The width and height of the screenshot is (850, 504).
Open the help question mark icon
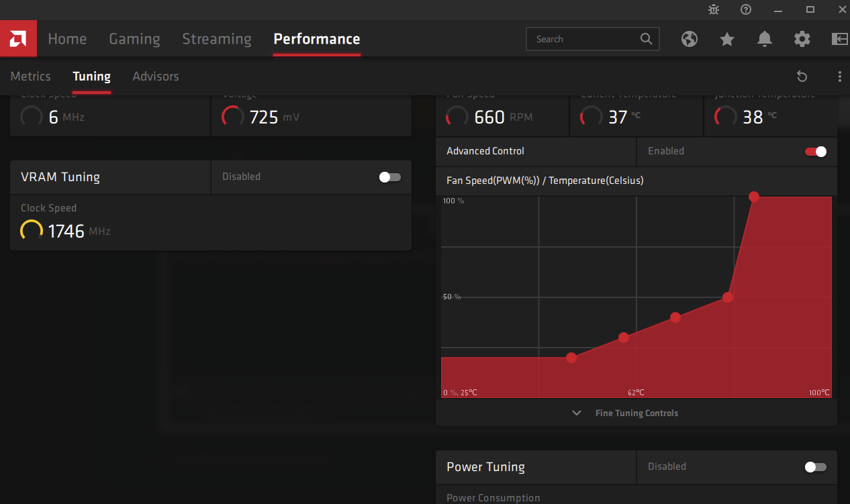(746, 9)
